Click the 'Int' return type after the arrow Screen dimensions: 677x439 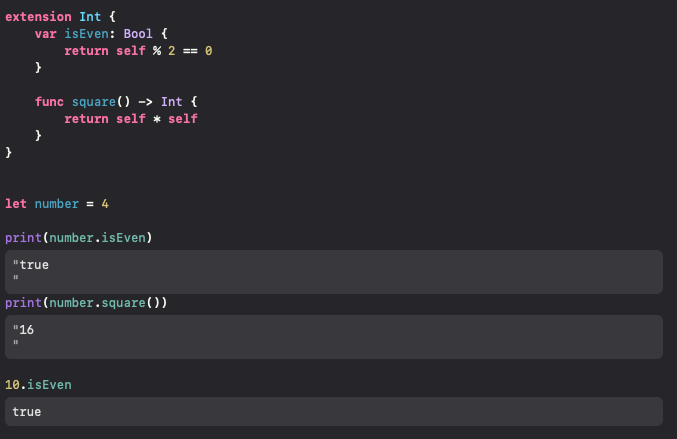pos(171,102)
